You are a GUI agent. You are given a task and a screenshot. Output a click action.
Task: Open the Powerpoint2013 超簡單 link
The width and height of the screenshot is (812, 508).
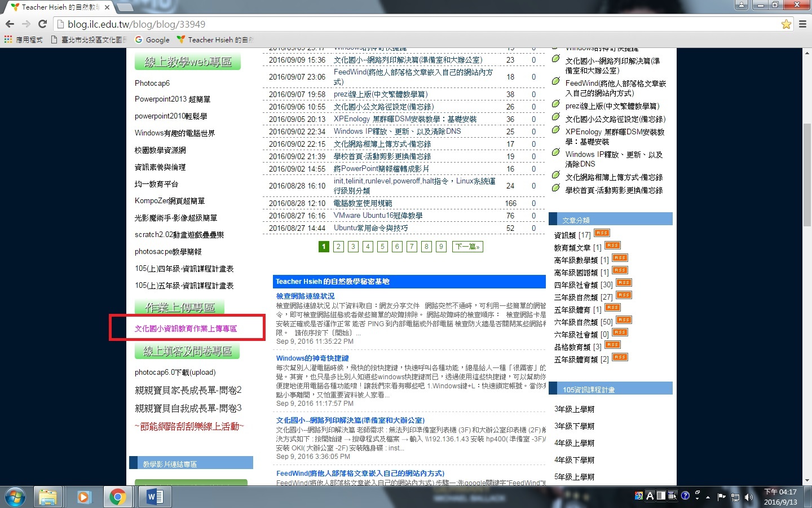point(173,99)
